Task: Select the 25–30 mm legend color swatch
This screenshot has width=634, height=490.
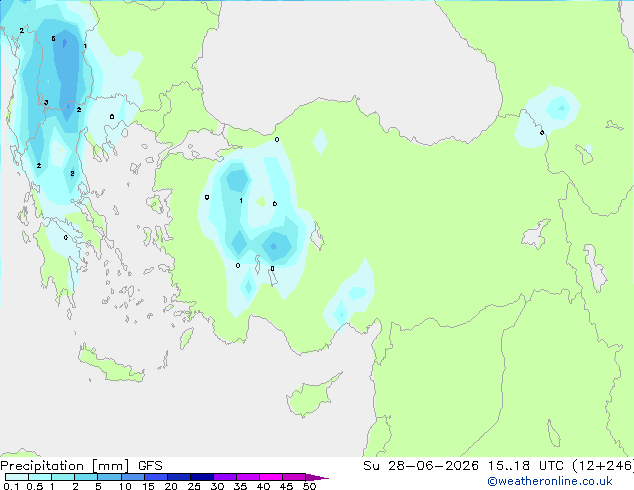Action: pyautogui.click(x=201, y=477)
